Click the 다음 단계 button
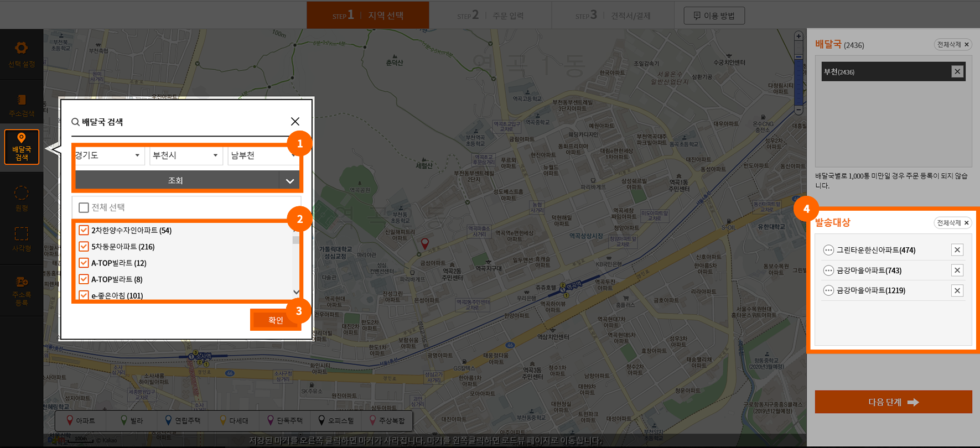This screenshot has width=980, height=448. coord(893,402)
